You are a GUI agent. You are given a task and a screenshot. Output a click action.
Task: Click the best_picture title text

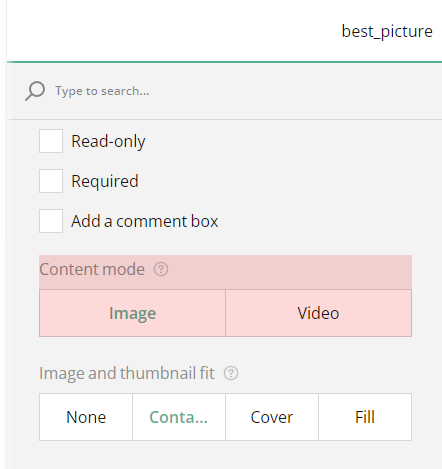tap(387, 32)
